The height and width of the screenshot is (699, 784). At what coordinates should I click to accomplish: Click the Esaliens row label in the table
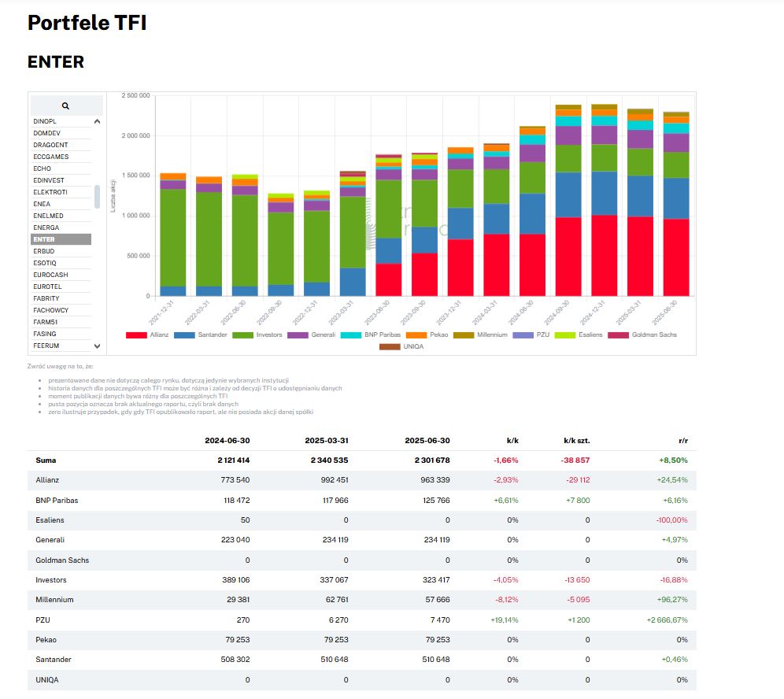[50, 520]
